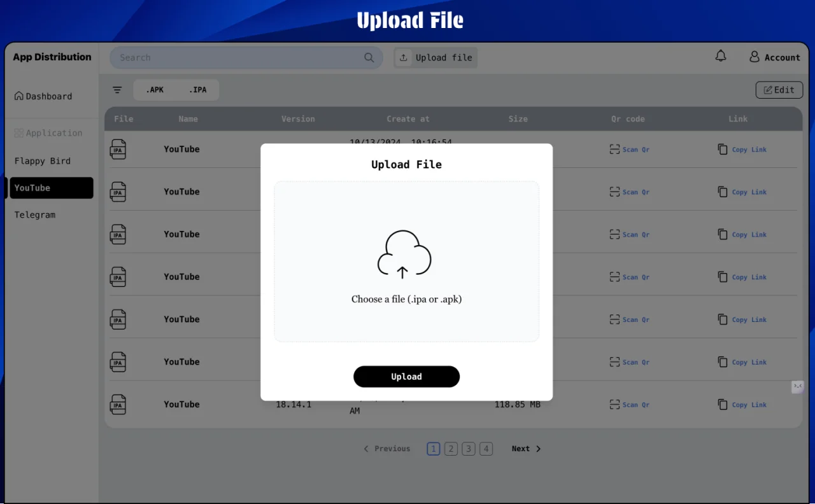Scan Qr for the 118.85 MB row

coord(629,405)
